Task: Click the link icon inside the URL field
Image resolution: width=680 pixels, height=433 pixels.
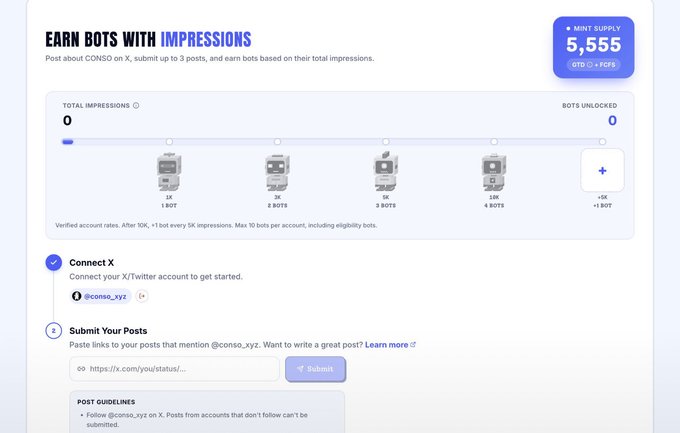Action: (81, 369)
